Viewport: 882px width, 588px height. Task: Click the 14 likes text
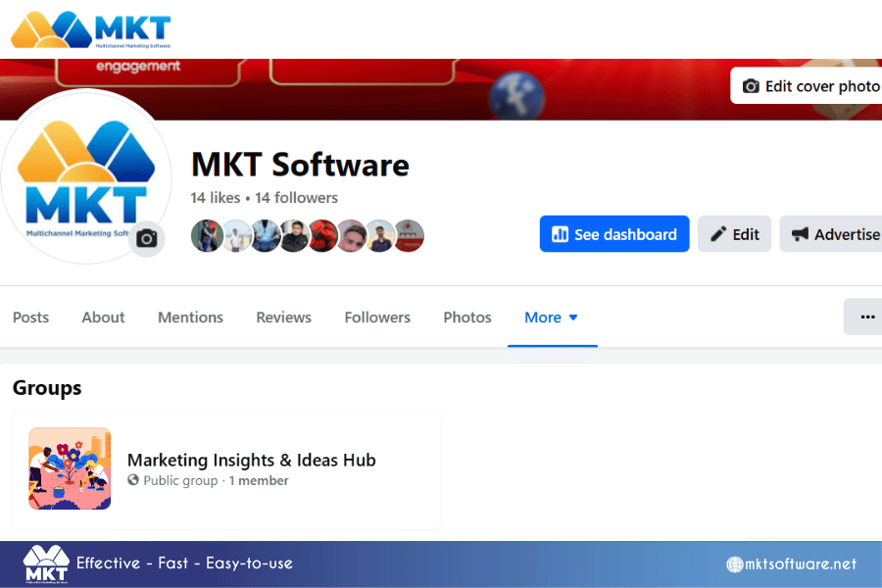(216, 198)
